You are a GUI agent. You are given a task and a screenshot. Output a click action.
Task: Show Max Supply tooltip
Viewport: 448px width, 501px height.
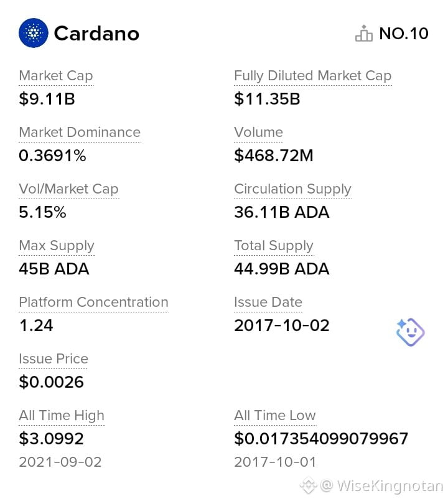57,246
